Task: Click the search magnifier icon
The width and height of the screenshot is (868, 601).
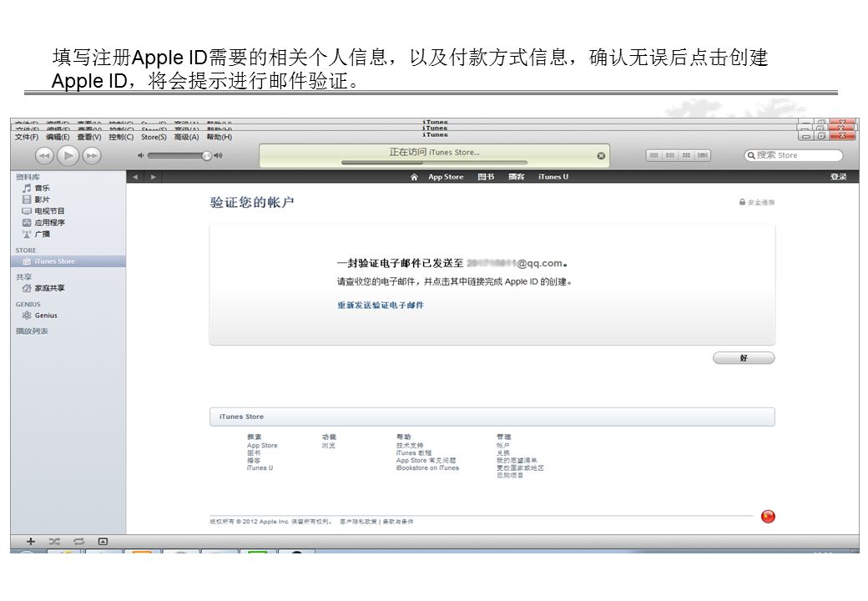Action: click(x=751, y=155)
